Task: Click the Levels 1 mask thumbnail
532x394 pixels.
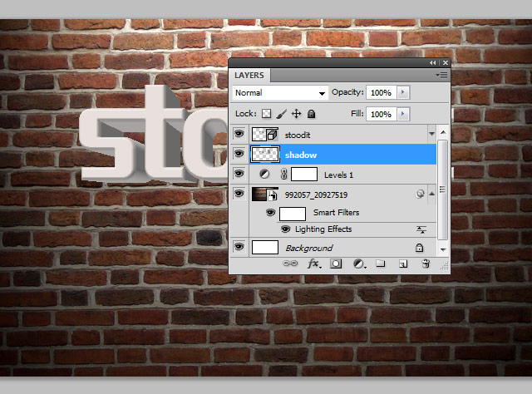Action: [x=304, y=174]
